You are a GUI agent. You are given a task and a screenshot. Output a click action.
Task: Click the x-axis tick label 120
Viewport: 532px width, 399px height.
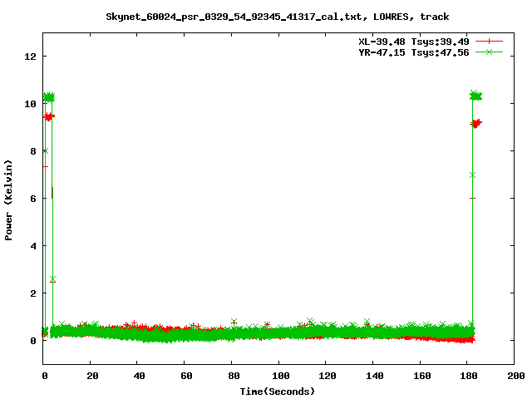pyautogui.click(x=328, y=376)
